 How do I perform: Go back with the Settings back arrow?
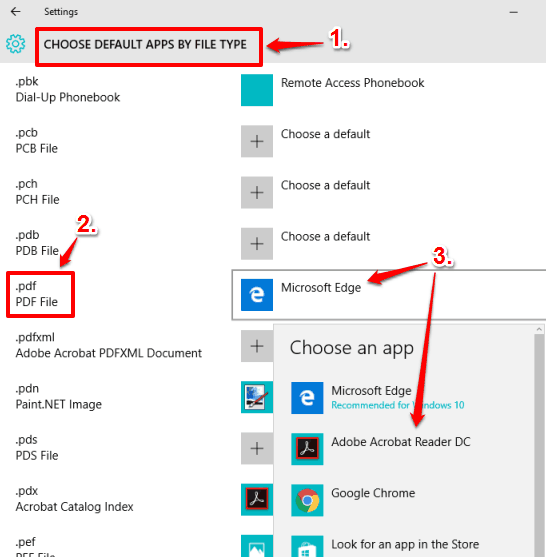(x=16, y=12)
